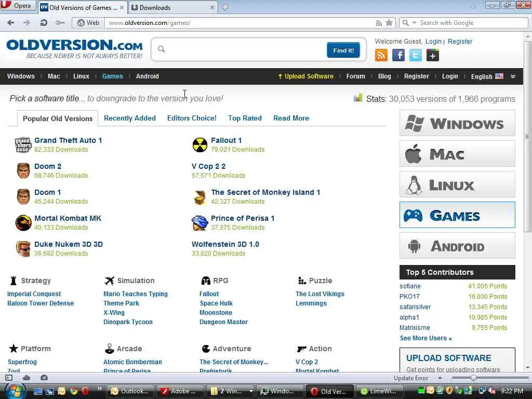Open the Atomic Bomberman link

click(132, 362)
